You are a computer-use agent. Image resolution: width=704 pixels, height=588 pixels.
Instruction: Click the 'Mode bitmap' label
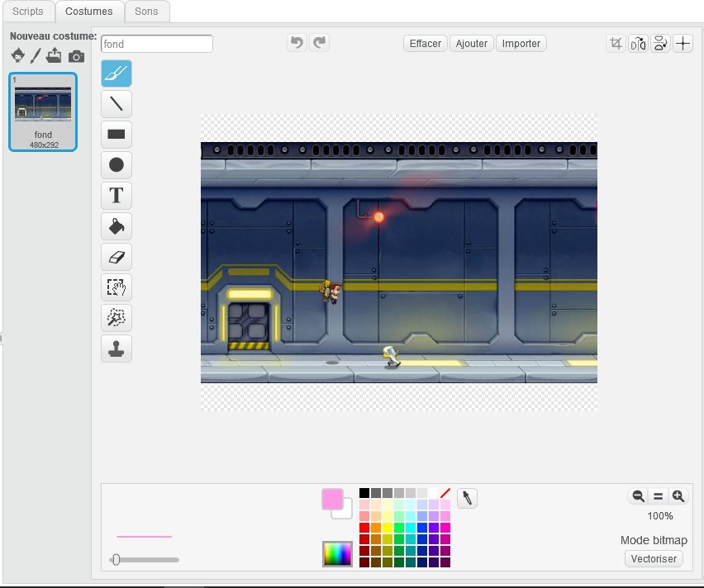click(x=654, y=540)
